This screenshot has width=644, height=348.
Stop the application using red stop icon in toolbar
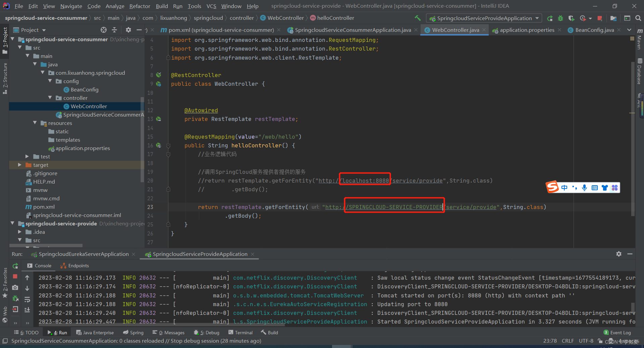600,18
